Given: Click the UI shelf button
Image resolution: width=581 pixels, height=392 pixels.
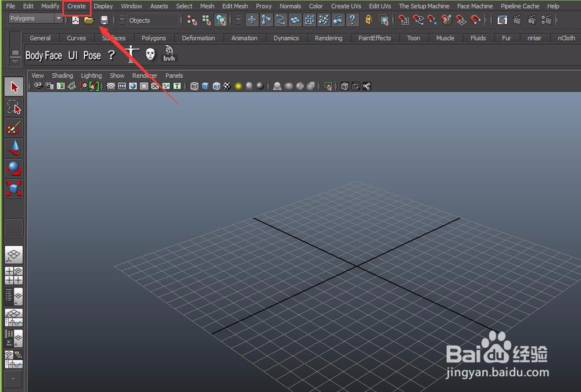Looking at the screenshot, I should click(x=73, y=56).
